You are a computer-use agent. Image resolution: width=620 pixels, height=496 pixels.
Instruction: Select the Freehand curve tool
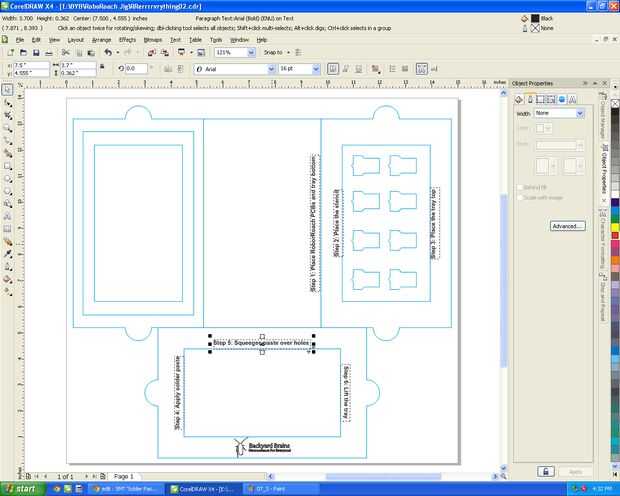click(8, 141)
